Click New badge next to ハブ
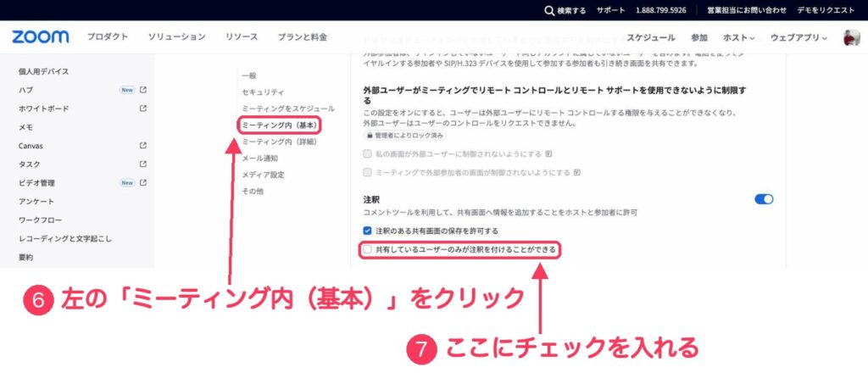868x384 pixels. [x=127, y=90]
